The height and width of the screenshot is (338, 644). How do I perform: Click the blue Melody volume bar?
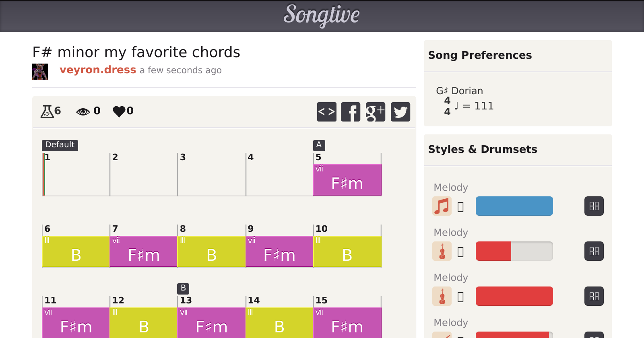click(514, 206)
